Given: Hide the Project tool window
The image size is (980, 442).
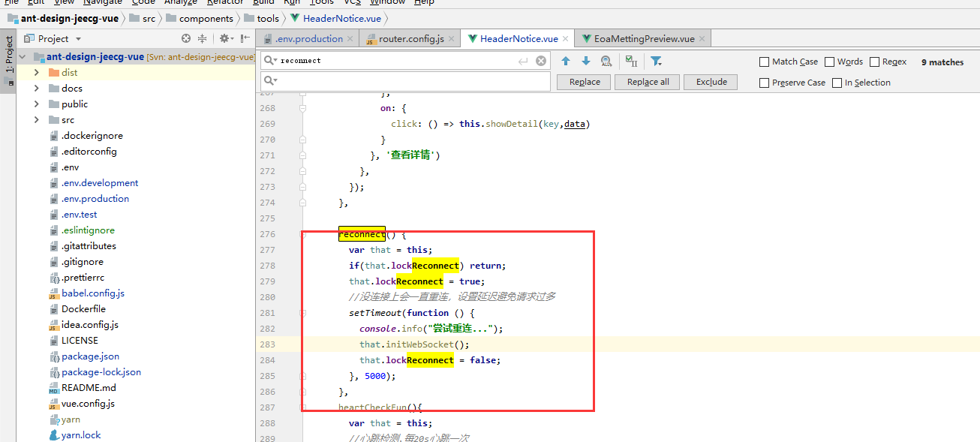Looking at the screenshot, I should click(245, 38).
